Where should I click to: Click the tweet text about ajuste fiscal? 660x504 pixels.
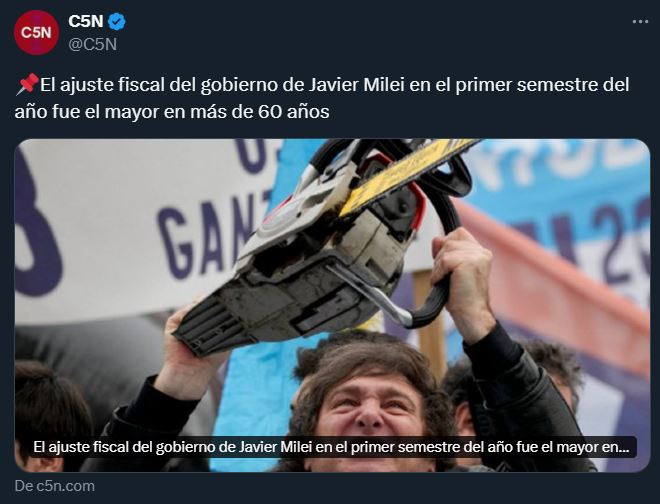tap(322, 98)
